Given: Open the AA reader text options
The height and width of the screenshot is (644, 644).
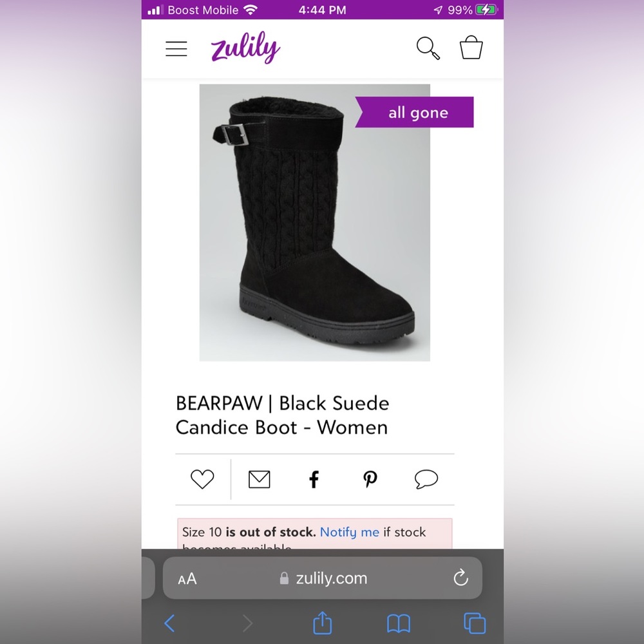Looking at the screenshot, I should pos(187,579).
